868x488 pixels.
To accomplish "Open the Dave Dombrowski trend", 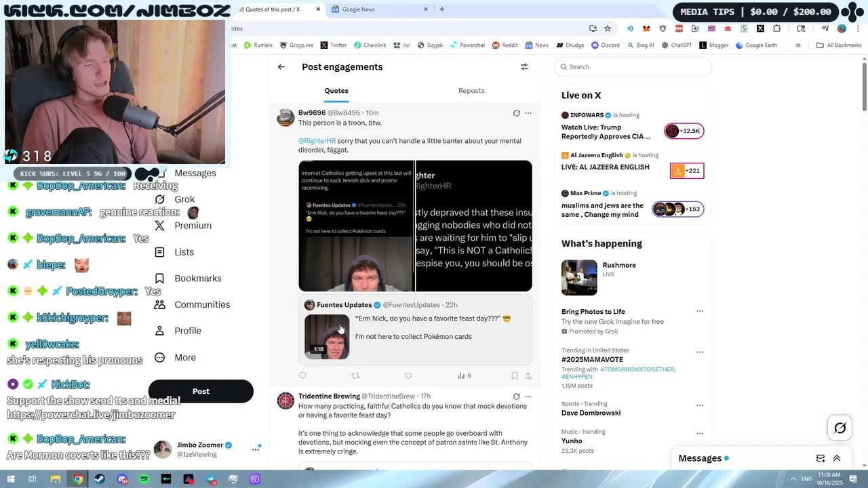I will pos(591,413).
